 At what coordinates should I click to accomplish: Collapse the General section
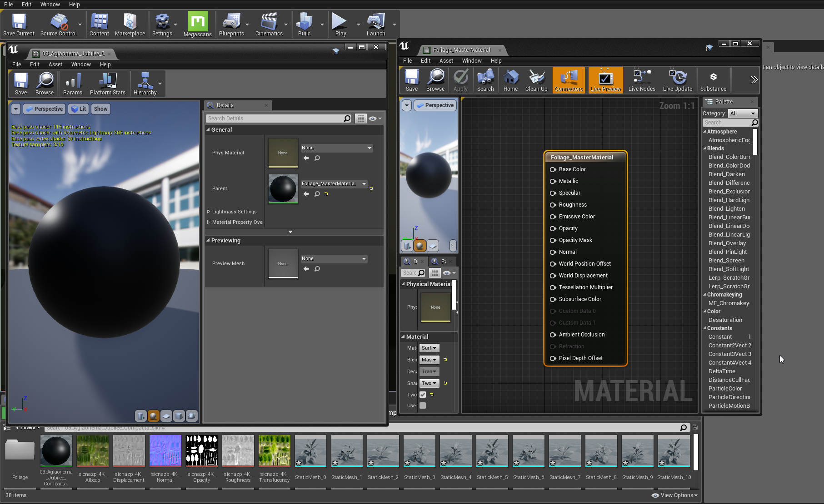[x=208, y=129]
